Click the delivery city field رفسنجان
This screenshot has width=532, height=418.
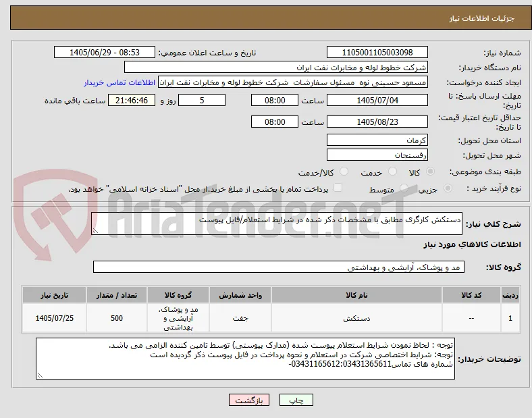(377, 155)
